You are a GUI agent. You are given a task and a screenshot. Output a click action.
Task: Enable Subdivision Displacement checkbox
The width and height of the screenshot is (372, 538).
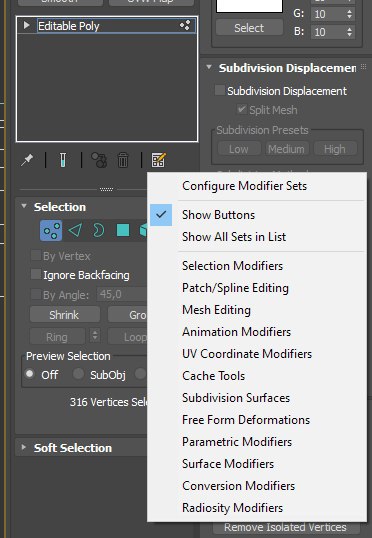point(220,90)
